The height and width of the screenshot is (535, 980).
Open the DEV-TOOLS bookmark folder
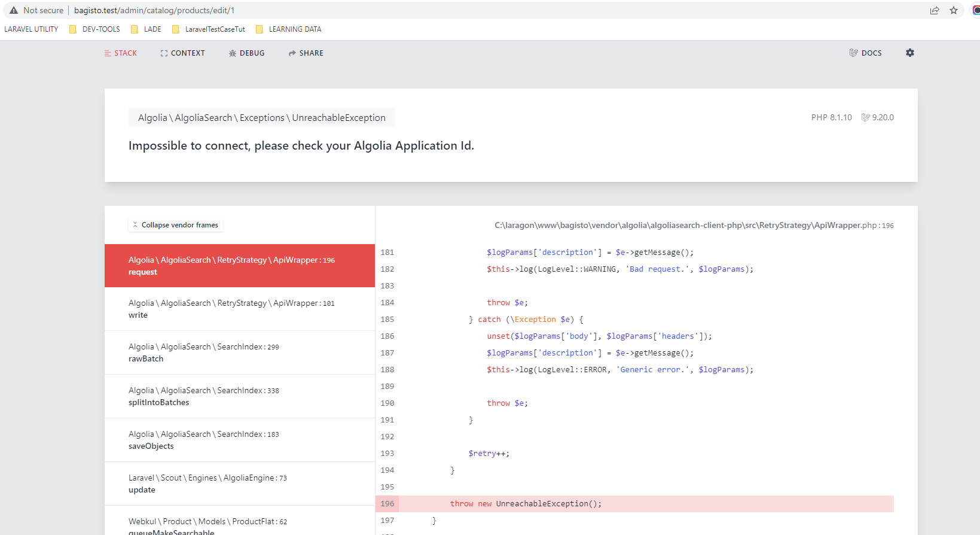pos(94,29)
